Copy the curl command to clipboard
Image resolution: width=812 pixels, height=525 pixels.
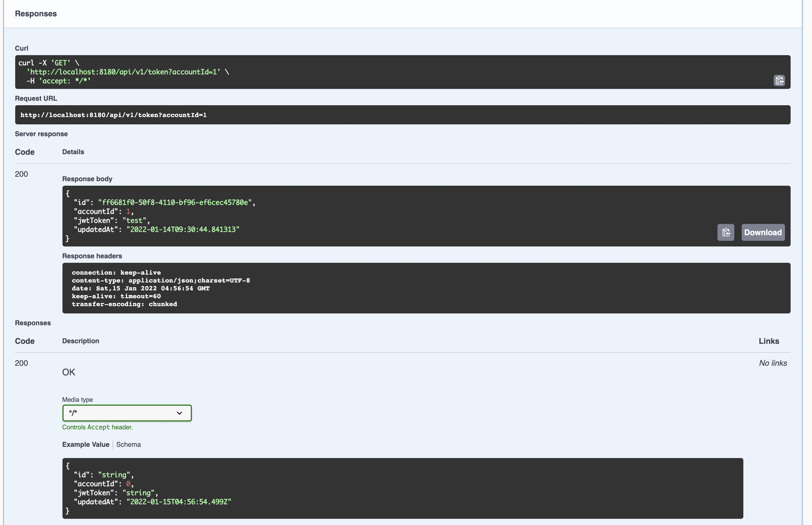pyautogui.click(x=779, y=80)
